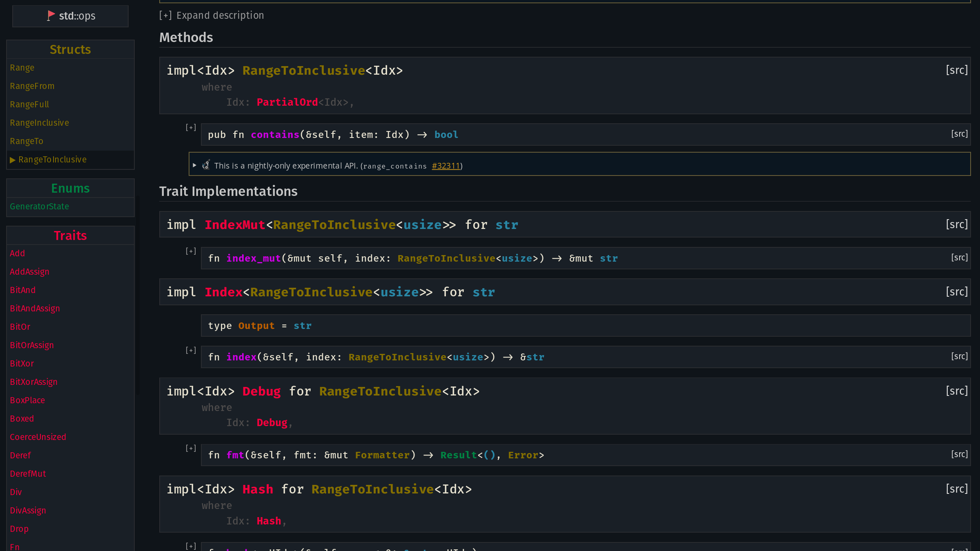Image resolution: width=980 pixels, height=551 pixels.
Task: Click Formatter type in fmt signature
Action: 382,455
